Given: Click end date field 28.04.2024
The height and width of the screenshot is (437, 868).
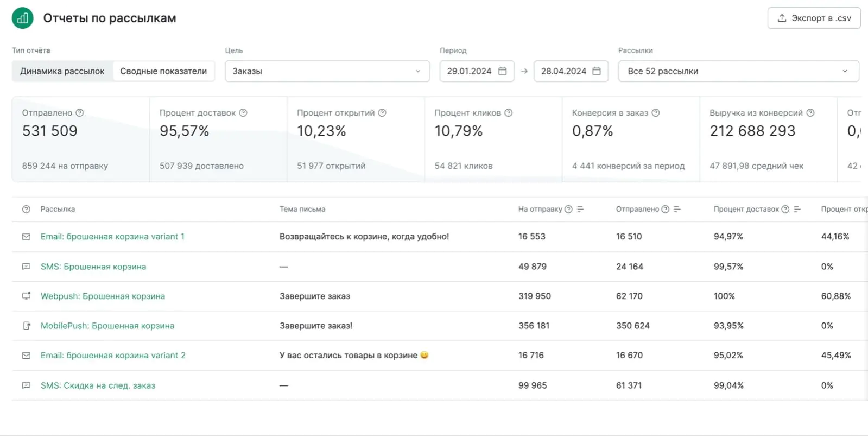Looking at the screenshot, I should tap(570, 71).
